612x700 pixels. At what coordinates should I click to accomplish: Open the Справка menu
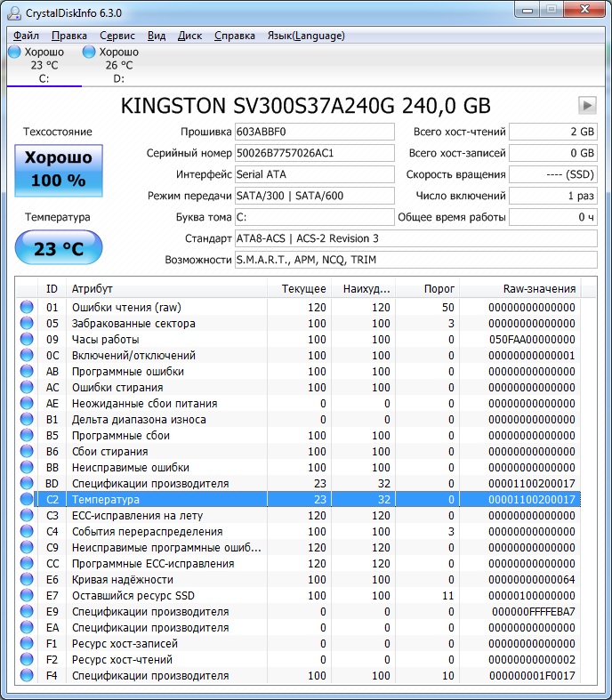[235, 36]
